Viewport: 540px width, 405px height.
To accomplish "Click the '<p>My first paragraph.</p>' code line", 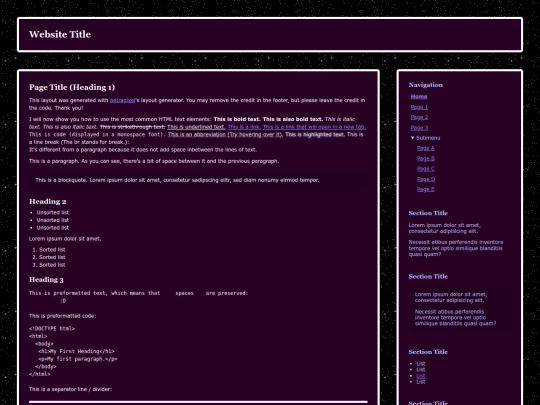I will [78, 359].
